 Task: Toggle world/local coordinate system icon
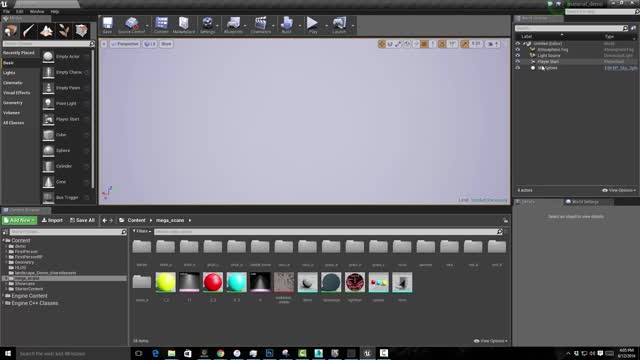407,44
